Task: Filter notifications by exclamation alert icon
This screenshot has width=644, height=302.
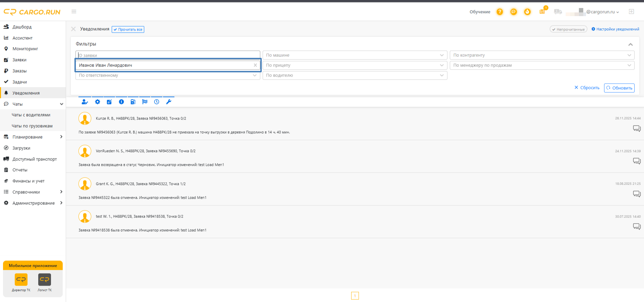Action: (121, 102)
